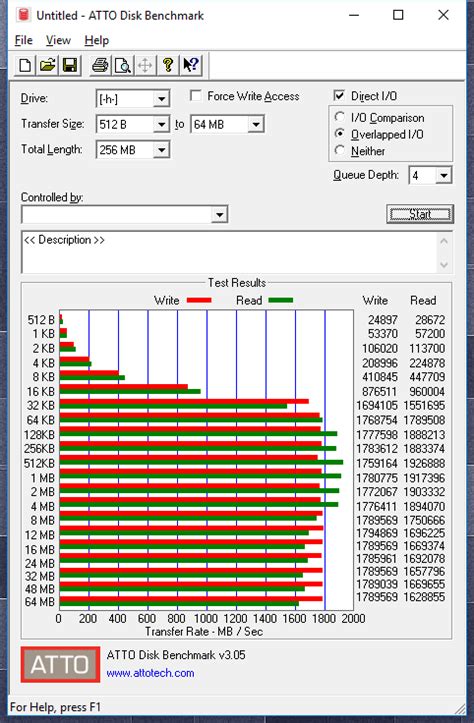Open About via the yellow question mark icon
Viewport: 474px width, 723px height.
tap(168, 65)
